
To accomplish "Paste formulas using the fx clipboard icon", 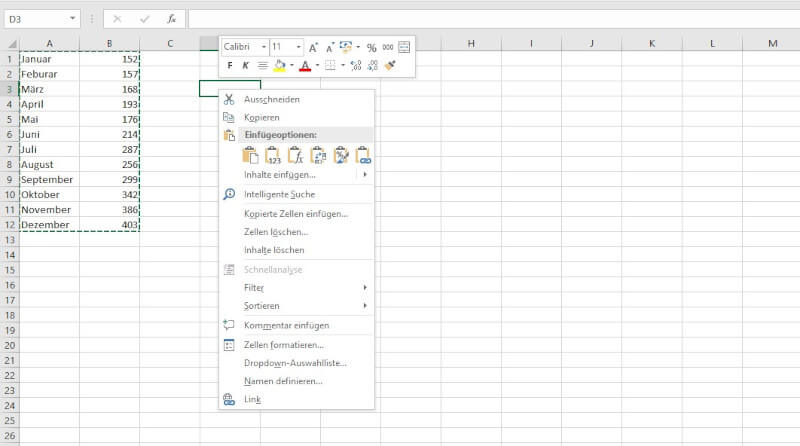I will (295, 155).
